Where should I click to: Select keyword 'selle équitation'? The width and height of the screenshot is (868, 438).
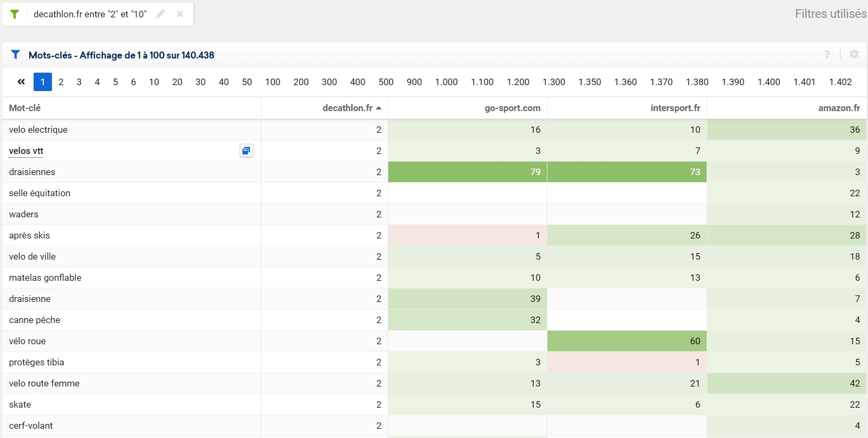coord(40,193)
